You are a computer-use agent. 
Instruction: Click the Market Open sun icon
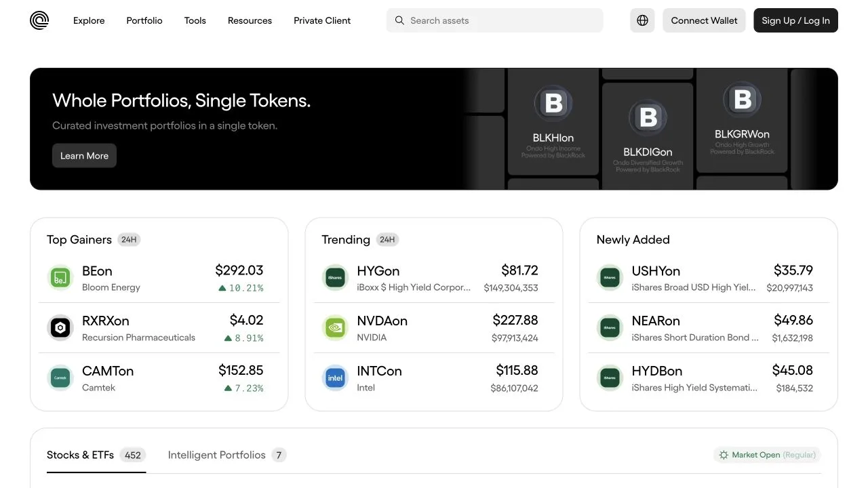click(x=724, y=455)
